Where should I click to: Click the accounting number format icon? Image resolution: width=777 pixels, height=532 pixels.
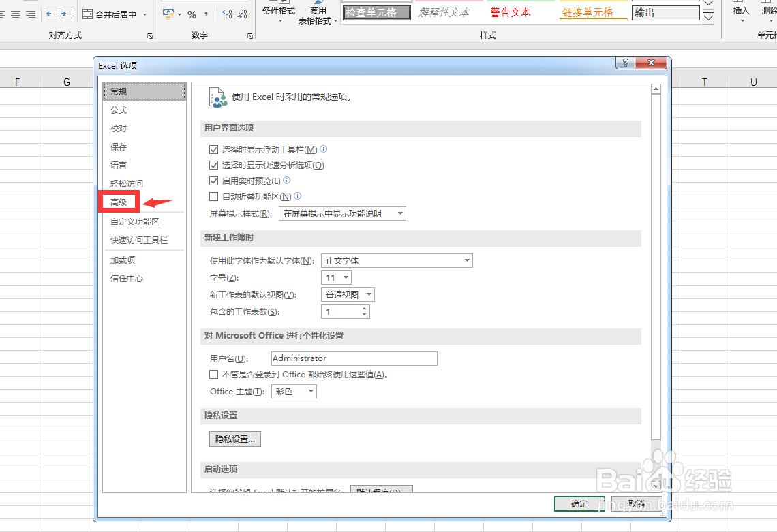click(168, 14)
